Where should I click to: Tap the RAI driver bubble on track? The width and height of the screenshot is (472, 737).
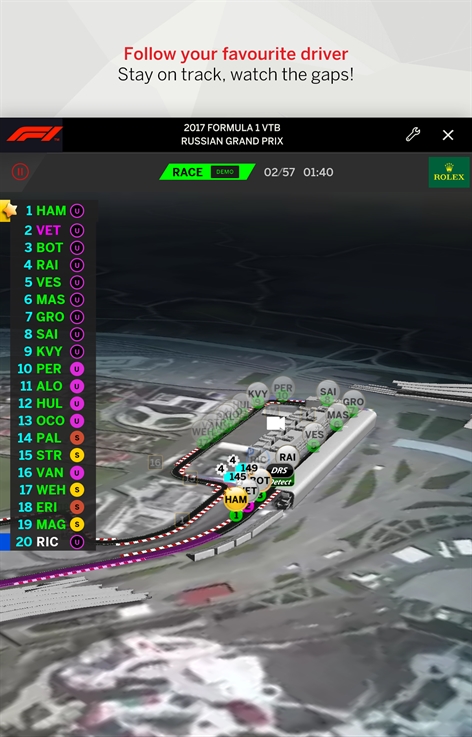click(287, 456)
